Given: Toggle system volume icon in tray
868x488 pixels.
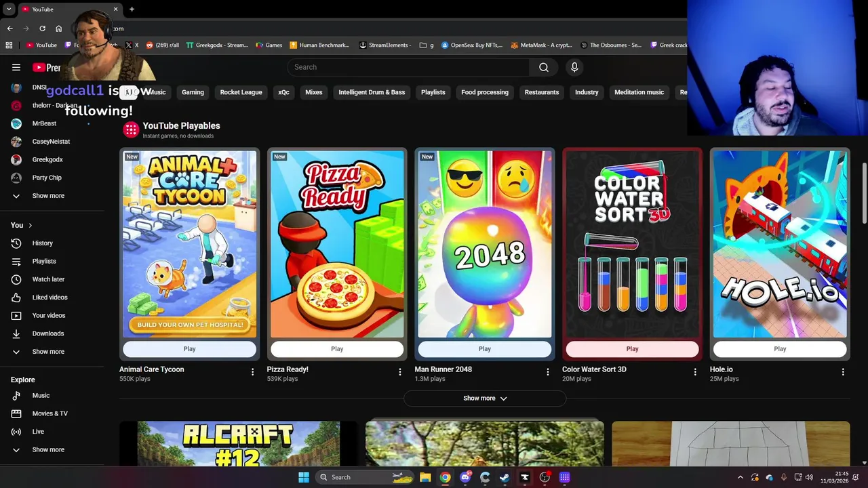Looking at the screenshot, I should [x=809, y=477].
